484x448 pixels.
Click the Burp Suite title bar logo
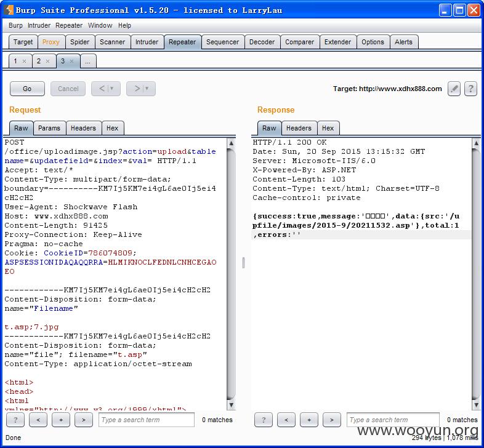pyautogui.click(x=9, y=10)
